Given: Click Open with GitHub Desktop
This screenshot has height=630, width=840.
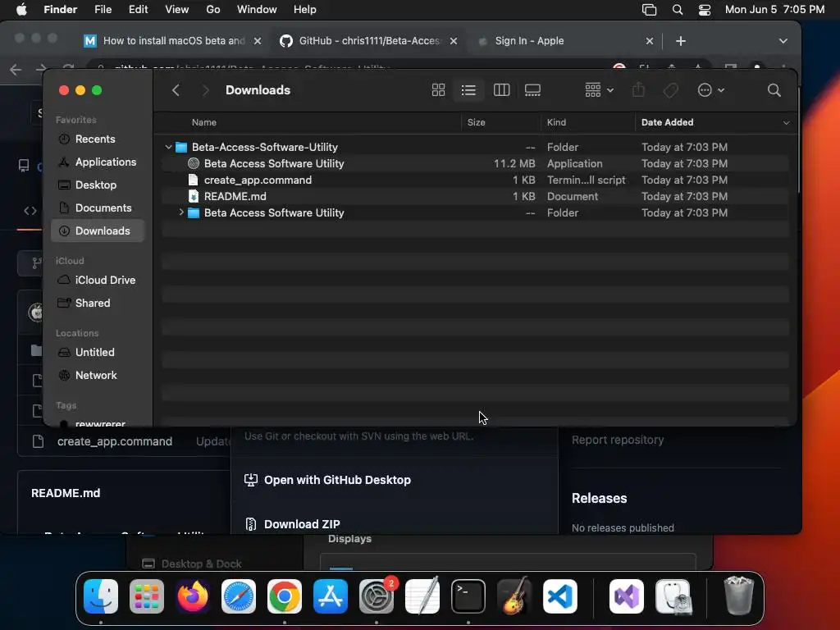Looking at the screenshot, I should 327,480.
